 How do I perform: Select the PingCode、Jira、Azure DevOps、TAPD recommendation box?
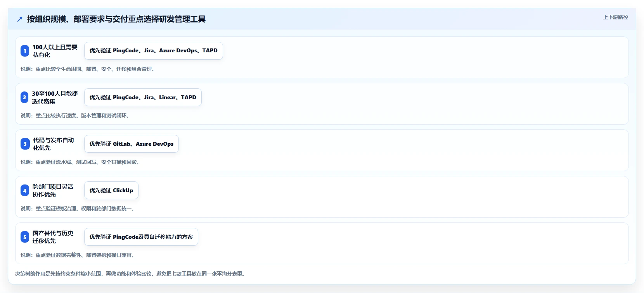coord(154,51)
